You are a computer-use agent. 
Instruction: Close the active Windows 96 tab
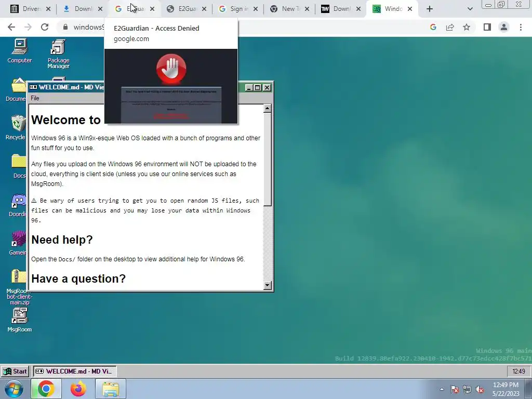coord(410,9)
